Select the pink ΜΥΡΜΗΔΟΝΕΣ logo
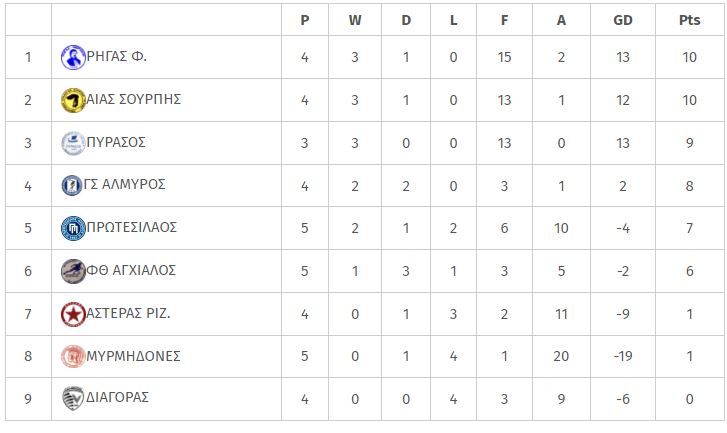The height and width of the screenshot is (433, 727). (x=73, y=357)
